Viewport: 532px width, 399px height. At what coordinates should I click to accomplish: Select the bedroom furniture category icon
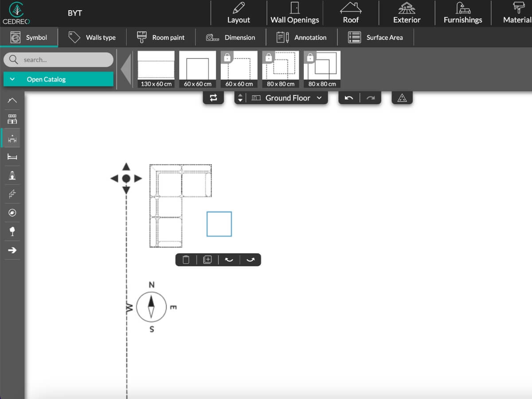click(12, 156)
